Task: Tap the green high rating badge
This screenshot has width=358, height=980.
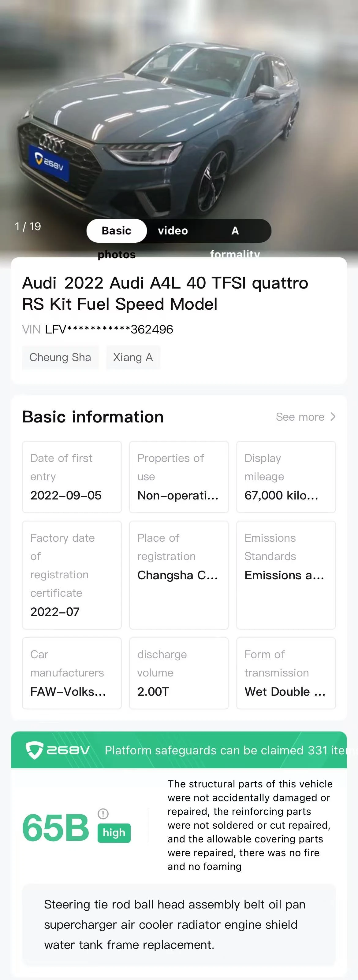Action: point(114,833)
